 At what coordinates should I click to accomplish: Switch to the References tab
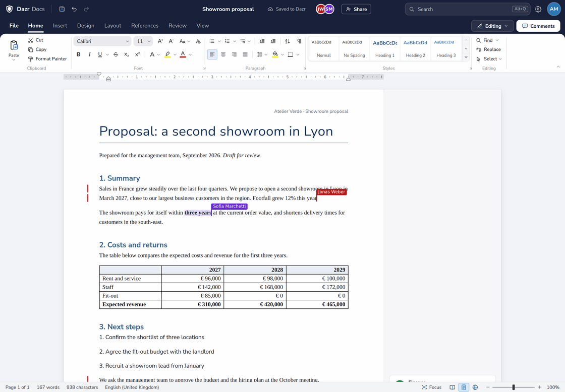(x=145, y=26)
